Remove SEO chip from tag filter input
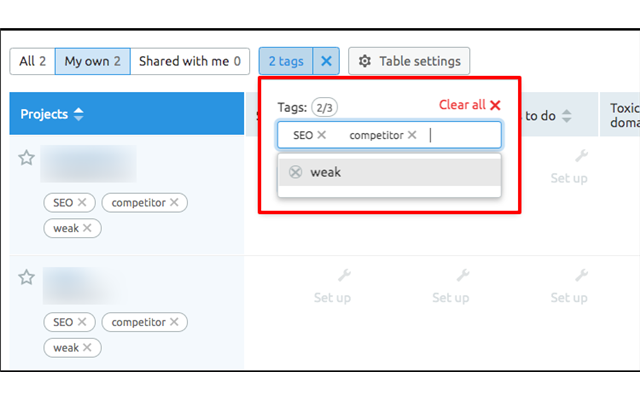640x400 pixels. click(322, 135)
